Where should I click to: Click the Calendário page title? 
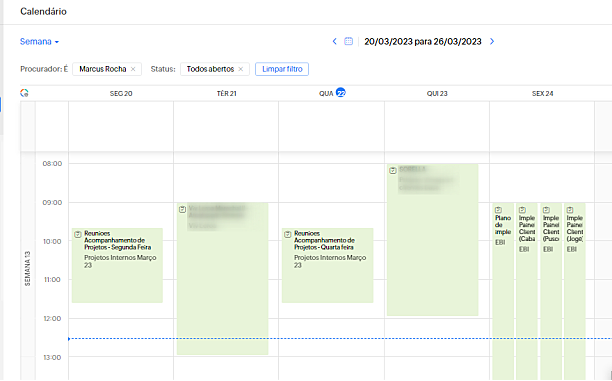click(x=43, y=11)
